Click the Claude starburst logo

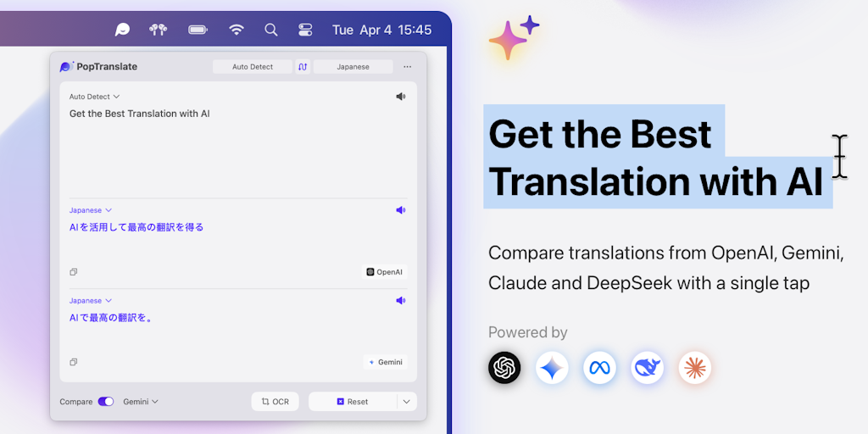click(x=695, y=368)
